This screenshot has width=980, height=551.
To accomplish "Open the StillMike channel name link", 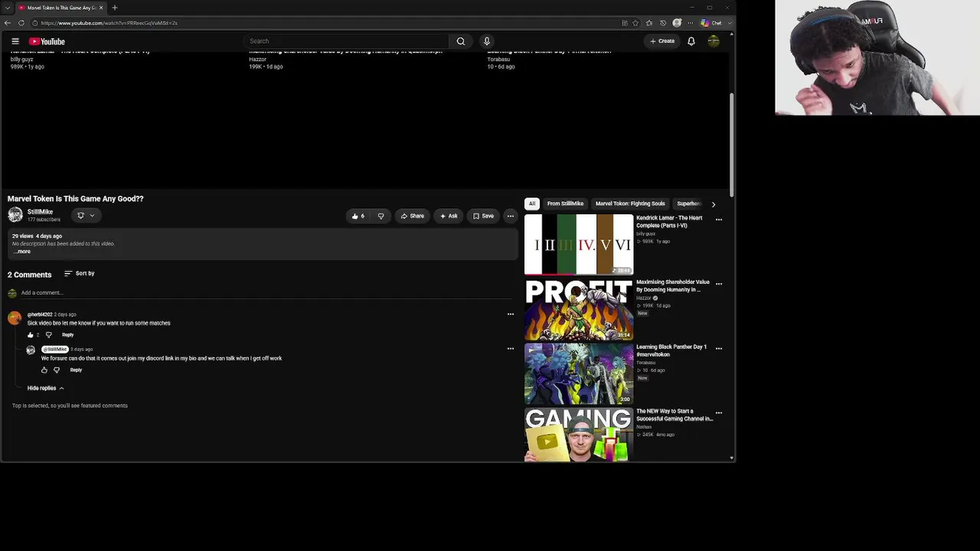I will tap(41, 212).
